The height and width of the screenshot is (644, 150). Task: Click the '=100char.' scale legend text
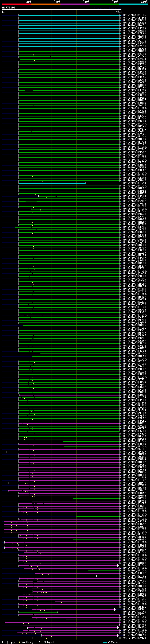(x=114, y=642)
